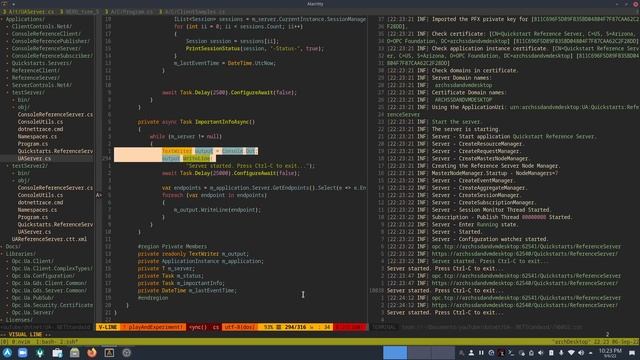Launch the Firefox browser from taskbar
This screenshot has width=640, height=360.
click(x=92, y=353)
